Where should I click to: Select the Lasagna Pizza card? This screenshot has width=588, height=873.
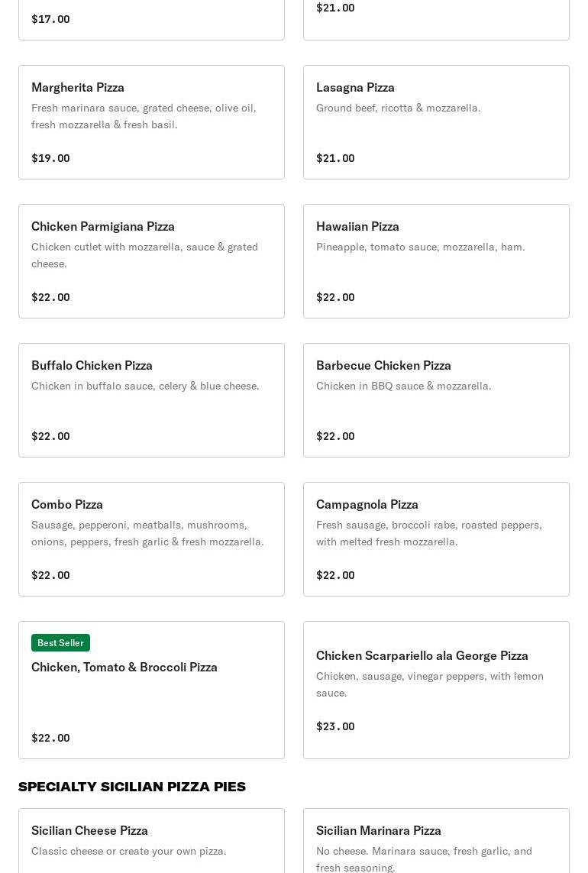coord(436,121)
